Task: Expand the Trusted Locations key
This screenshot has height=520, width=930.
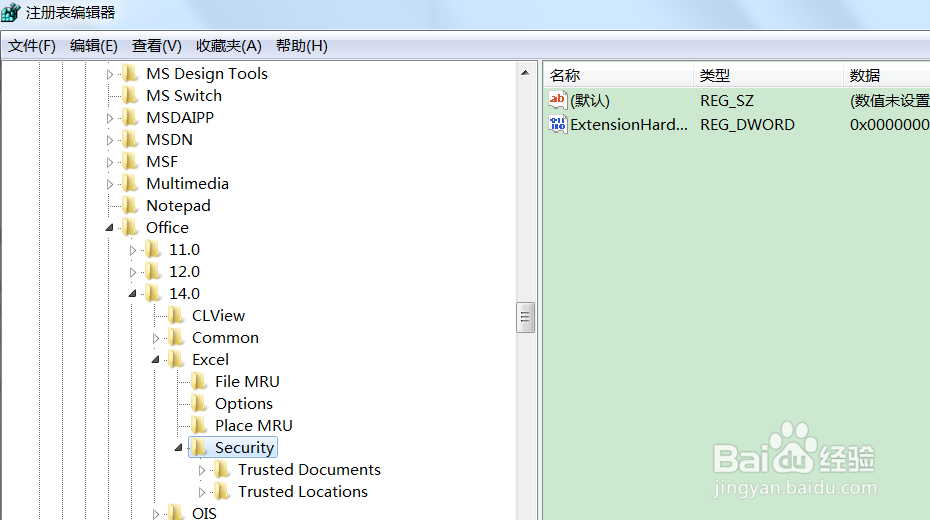Action: click(202, 492)
